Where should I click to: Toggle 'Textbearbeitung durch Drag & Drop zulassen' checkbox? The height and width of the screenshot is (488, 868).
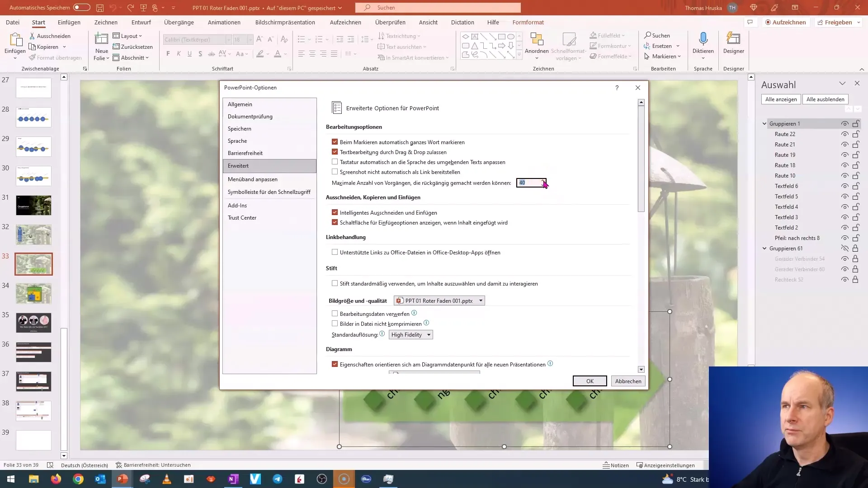point(335,152)
